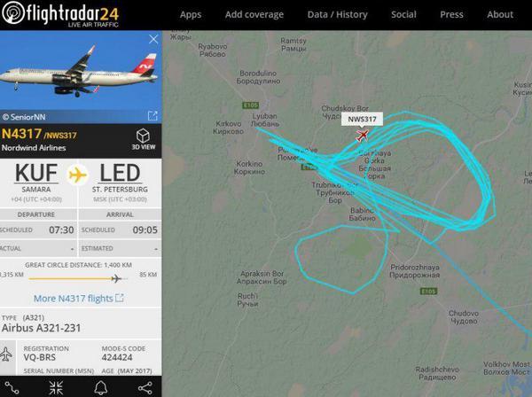Open the Data / History menu
532x397 pixels.
coord(338,14)
